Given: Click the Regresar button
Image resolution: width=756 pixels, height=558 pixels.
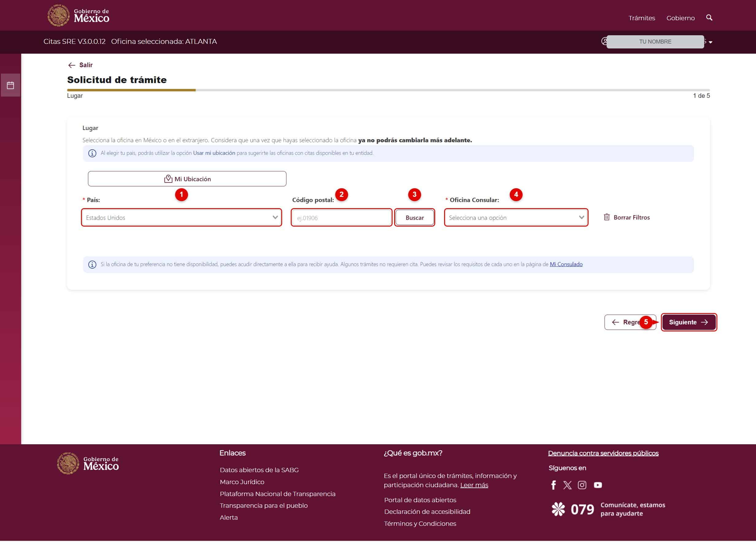Looking at the screenshot, I should [630, 322].
